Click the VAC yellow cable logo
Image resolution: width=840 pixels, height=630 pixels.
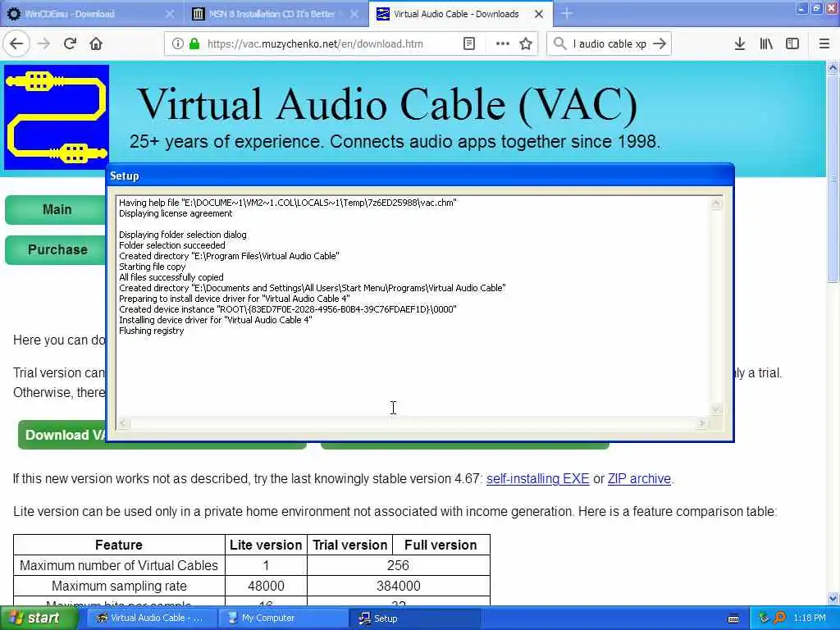point(57,117)
